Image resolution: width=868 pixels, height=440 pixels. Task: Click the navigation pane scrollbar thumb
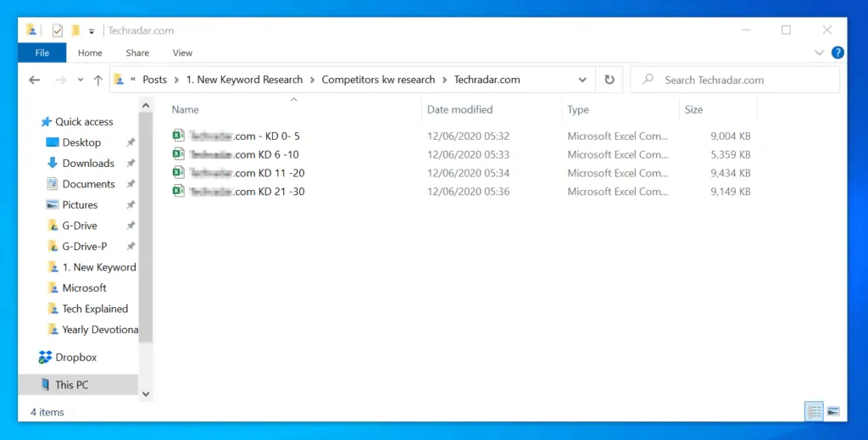click(145, 229)
